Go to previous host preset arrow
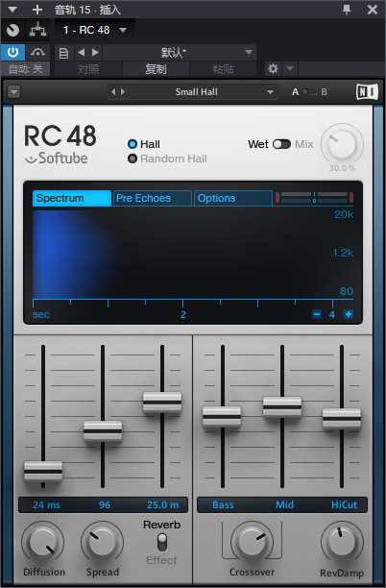This screenshot has height=588, width=386. coord(81,53)
